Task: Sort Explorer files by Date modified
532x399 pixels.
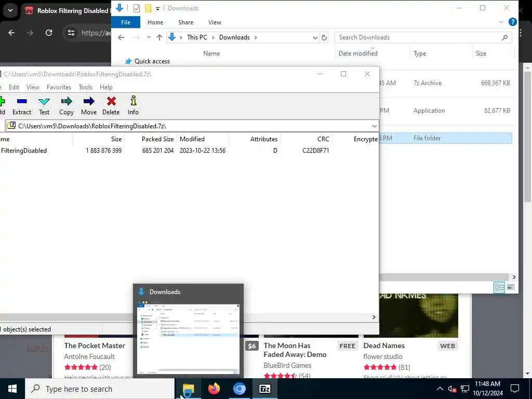Action: tap(358, 54)
